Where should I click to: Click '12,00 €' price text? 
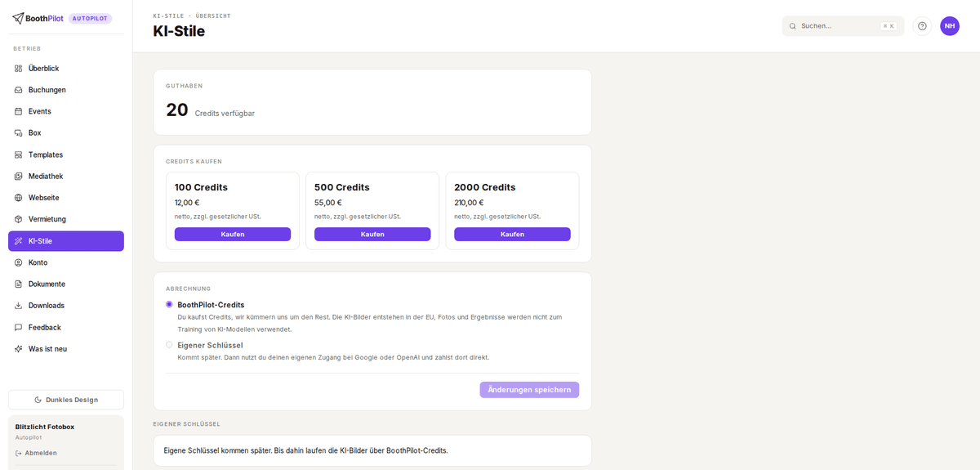[187, 203]
